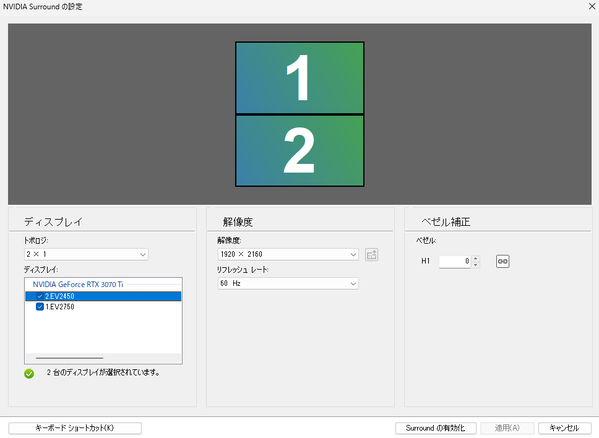The image size is (599, 438).
Task: Increase the H1 bezel value with up arrow
Action: 476,259
